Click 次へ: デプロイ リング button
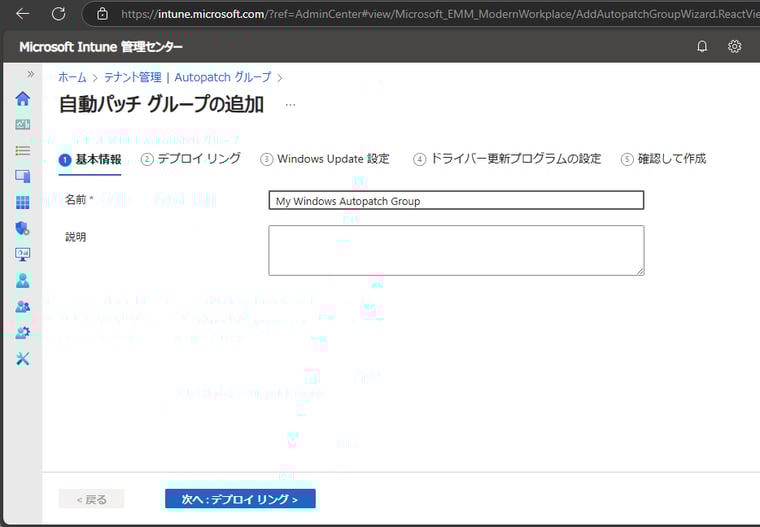The height and width of the screenshot is (527, 760). click(240, 499)
